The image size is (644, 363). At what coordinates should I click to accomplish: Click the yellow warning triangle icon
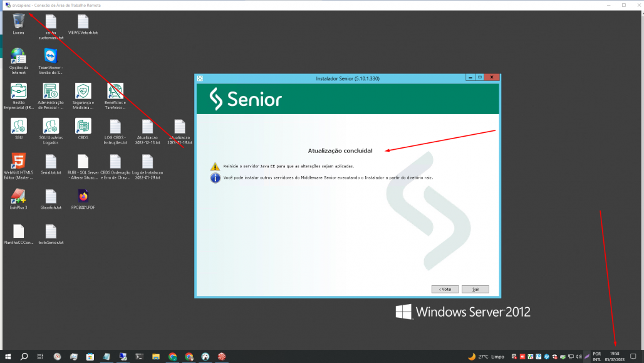[x=215, y=167]
